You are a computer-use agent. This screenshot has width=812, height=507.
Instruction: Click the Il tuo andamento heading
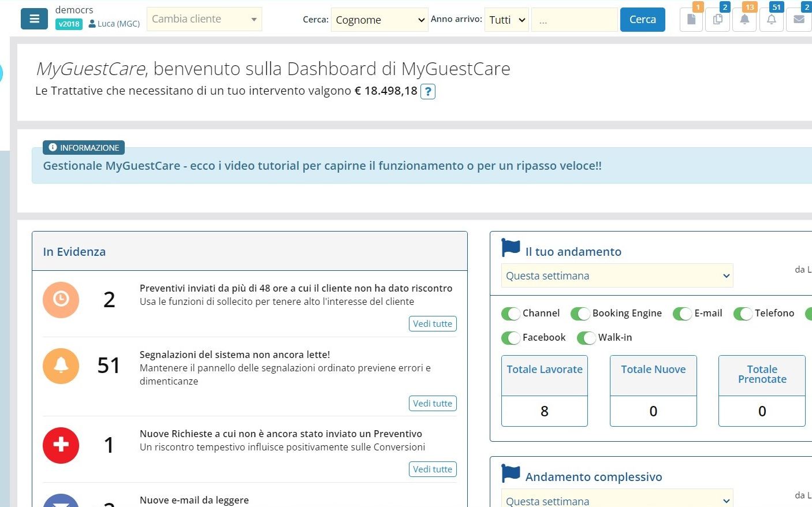pyautogui.click(x=573, y=252)
